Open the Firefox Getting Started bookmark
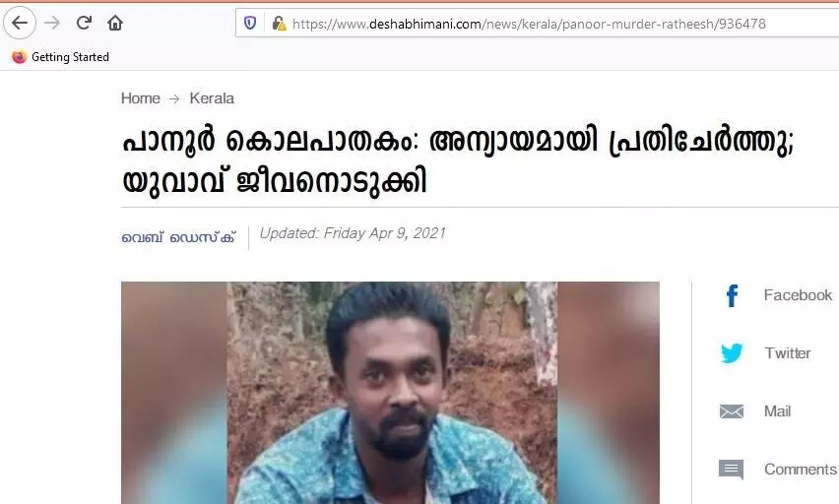The width and height of the screenshot is (839, 504). coord(60,57)
